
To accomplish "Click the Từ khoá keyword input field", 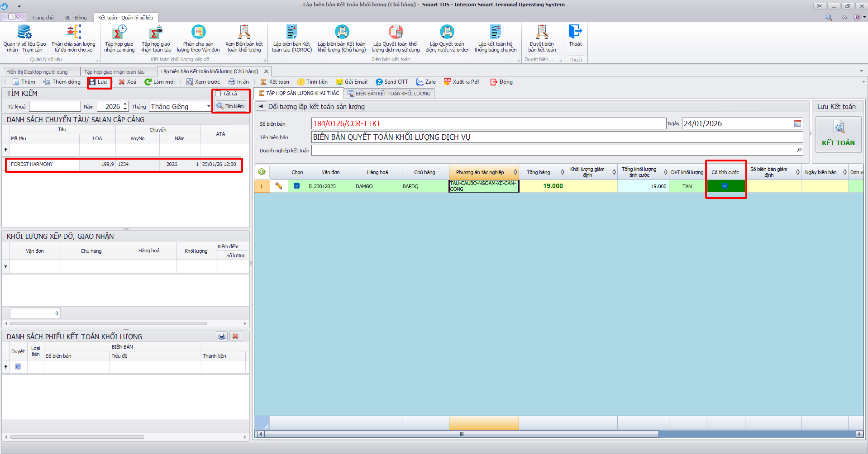I will pos(55,107).
